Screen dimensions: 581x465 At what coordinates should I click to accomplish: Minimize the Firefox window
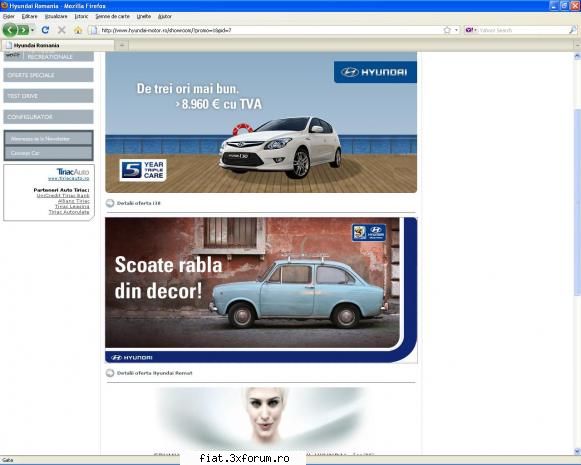coord(554,6)
